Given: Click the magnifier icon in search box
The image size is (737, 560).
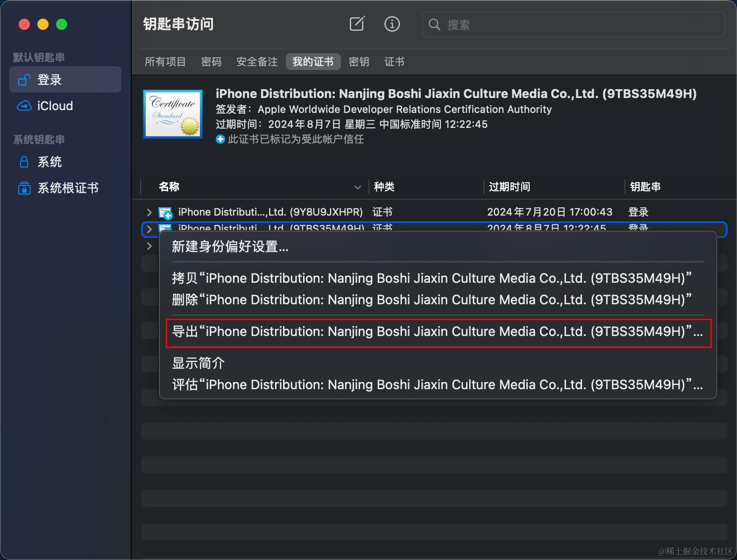Looking at the screenshot, I should [x=434, y=24].
